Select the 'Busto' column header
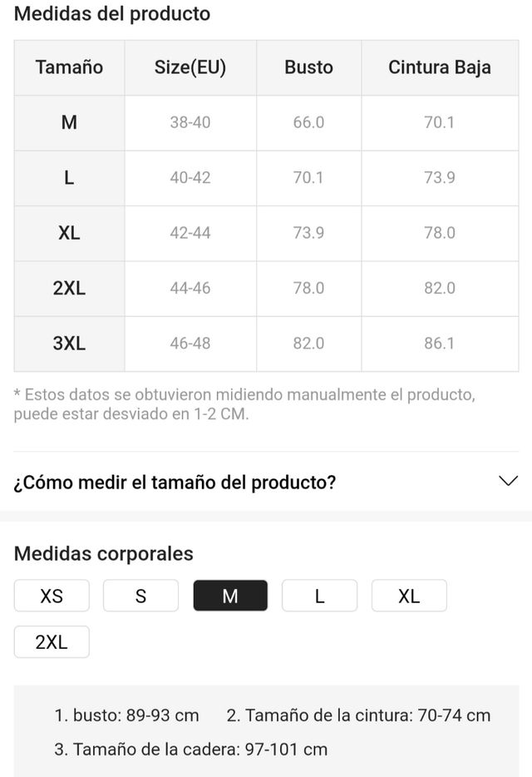The image size is (532, 777). (308, 67)
